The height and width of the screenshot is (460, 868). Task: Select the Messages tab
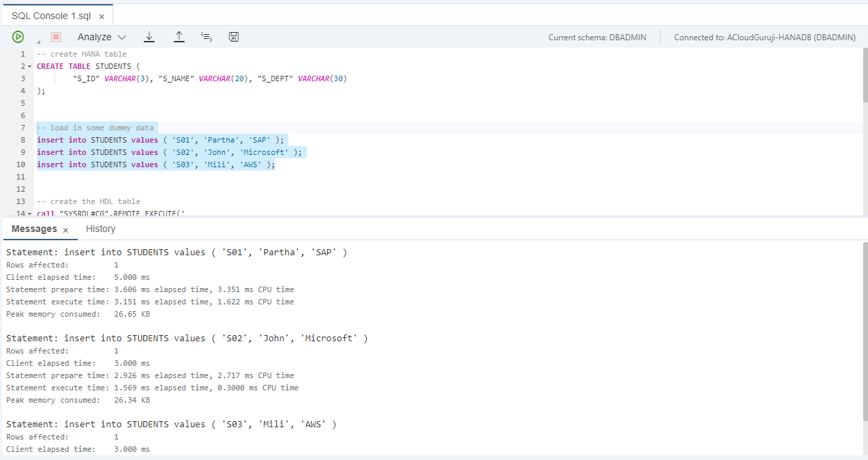click(x=34, y=229)
